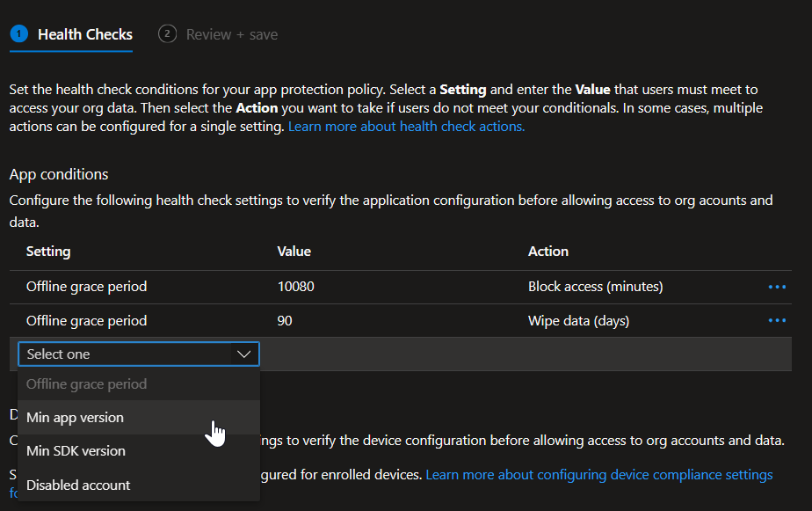The height and width of the screenshot is (511, 812).
Task: Click the step 1 circle icon
Action: point(18,33)
